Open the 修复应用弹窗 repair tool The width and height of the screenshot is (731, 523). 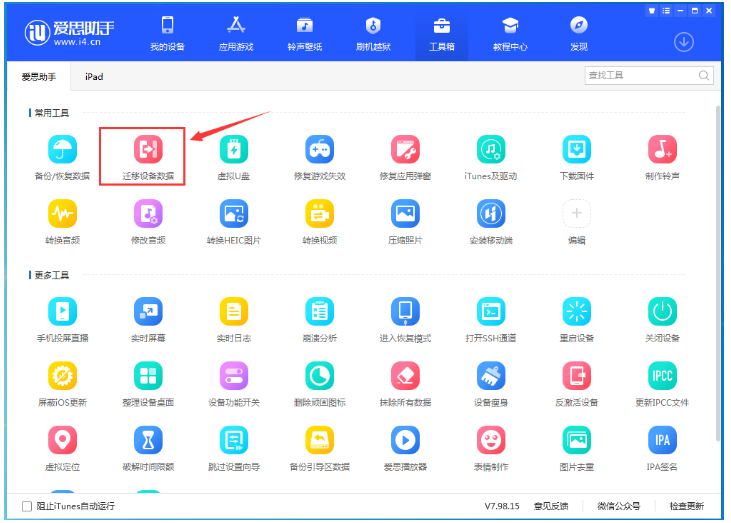406,158
